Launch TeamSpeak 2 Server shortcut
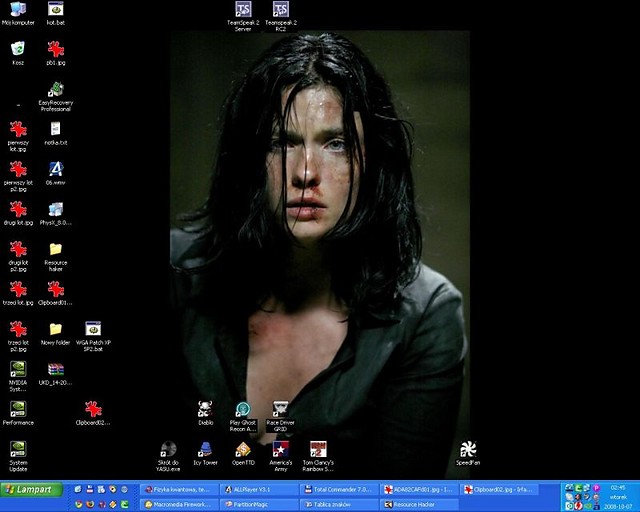640x512 pixels. pyautogui.click(x=243, y=17)
